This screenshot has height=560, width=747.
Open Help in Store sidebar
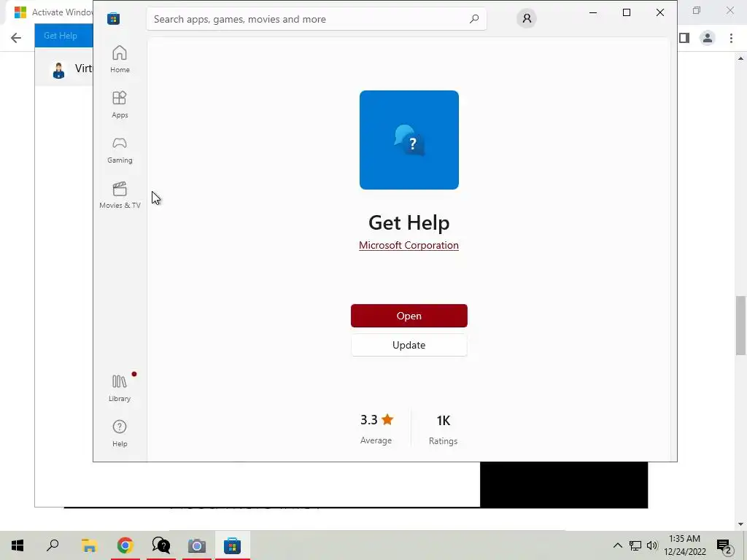[120, 433]
